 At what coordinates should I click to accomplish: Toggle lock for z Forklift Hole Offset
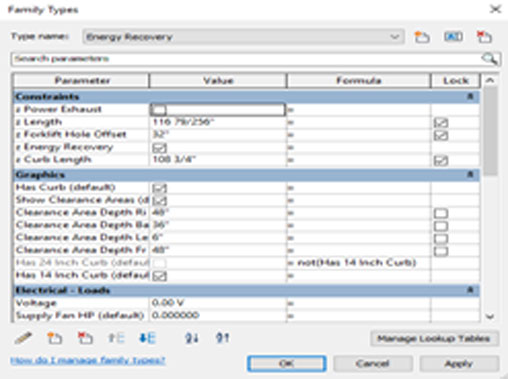441,135
